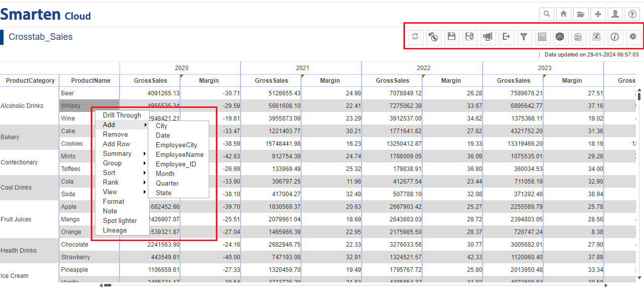
Task: Expand the Rank submenu
Action: (122, 182)
